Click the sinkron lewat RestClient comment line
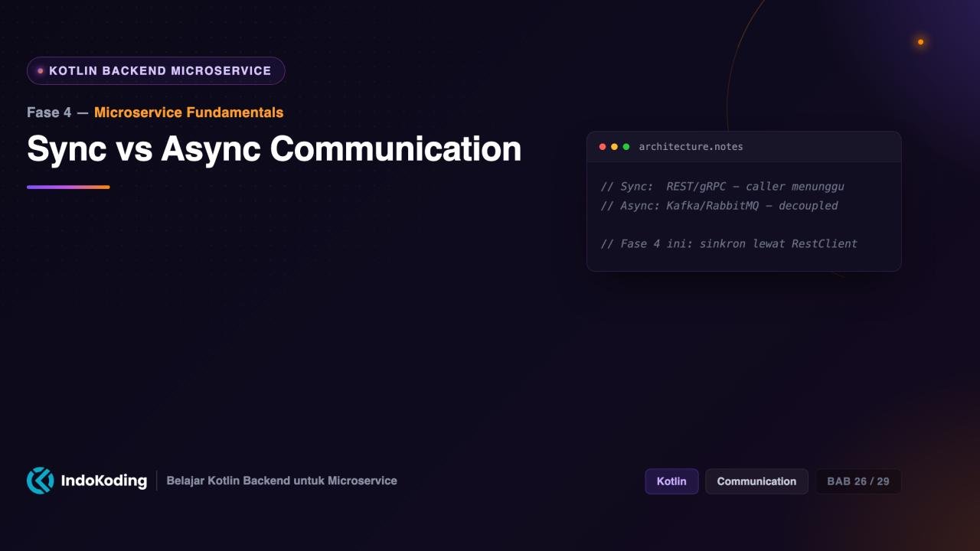Image resolution: width=980 pixels, height=551 pixels. (729, 244)
